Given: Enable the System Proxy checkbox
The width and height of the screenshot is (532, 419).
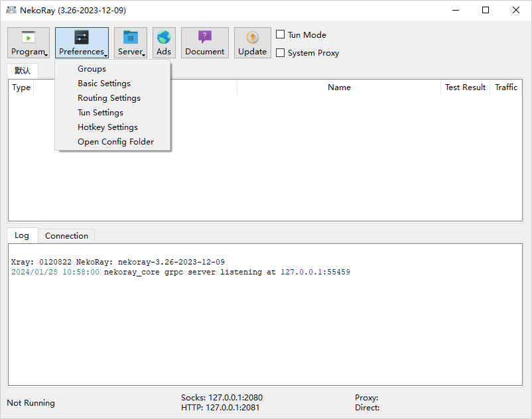Looking at the screenshot, I should tap(280, 52).
